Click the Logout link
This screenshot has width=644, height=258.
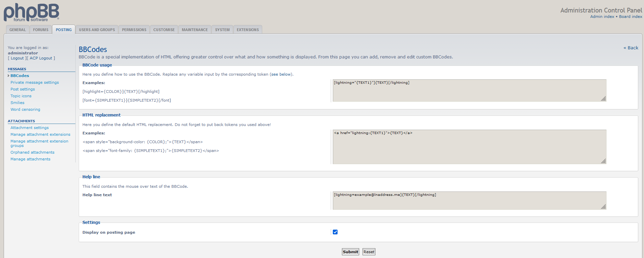coord(17,58)
